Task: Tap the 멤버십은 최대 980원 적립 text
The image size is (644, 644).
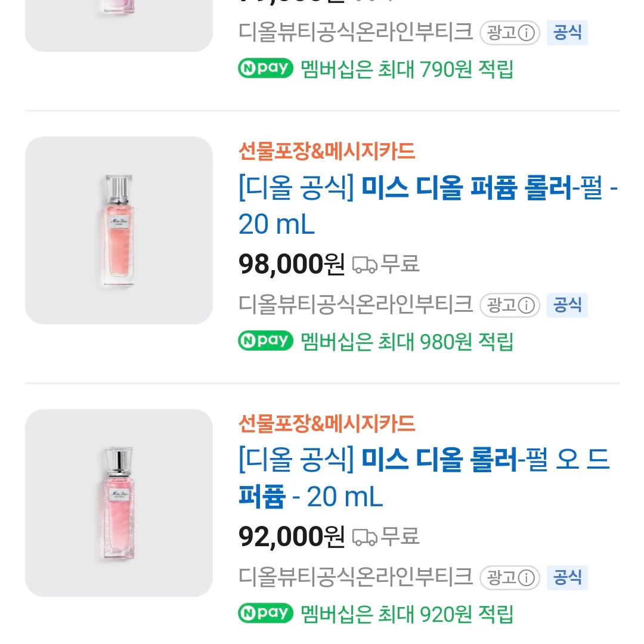Action: coord(407,342)
